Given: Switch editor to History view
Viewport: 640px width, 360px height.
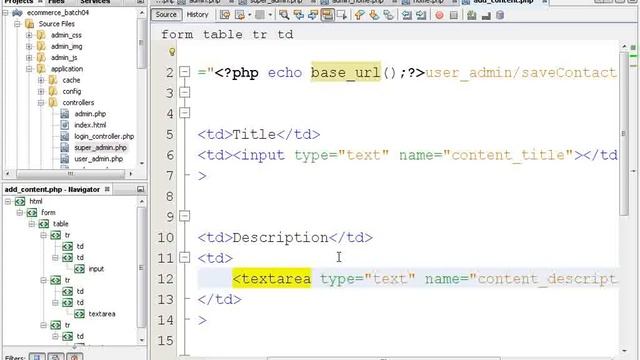Looking at the screenshot, I should pos(197,15).
